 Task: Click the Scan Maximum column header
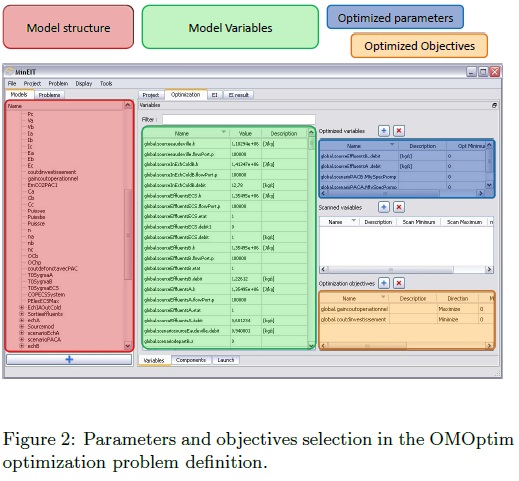[464, 222]
